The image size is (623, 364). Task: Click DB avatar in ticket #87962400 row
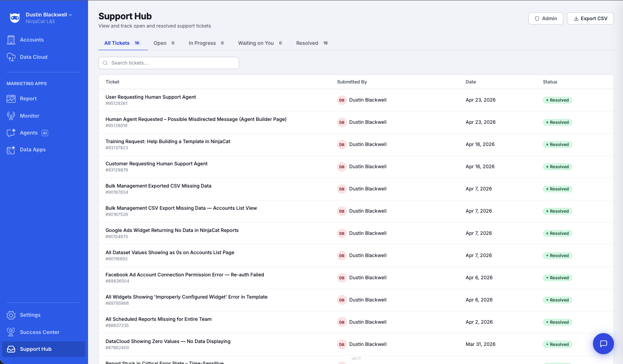coord(342,345)
